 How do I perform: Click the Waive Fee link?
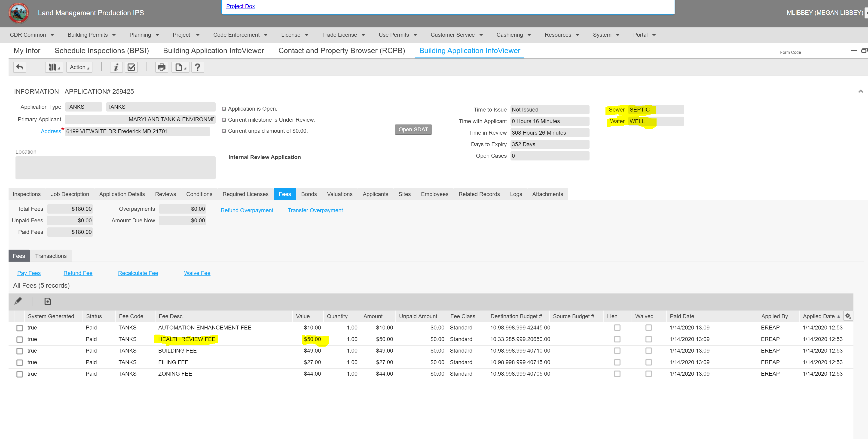point(197,273)
